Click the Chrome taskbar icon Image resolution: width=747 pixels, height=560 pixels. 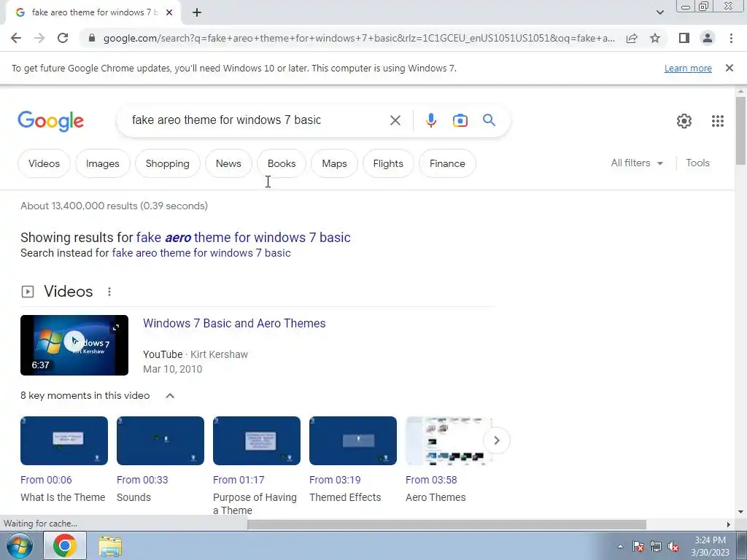coord(65,545)
